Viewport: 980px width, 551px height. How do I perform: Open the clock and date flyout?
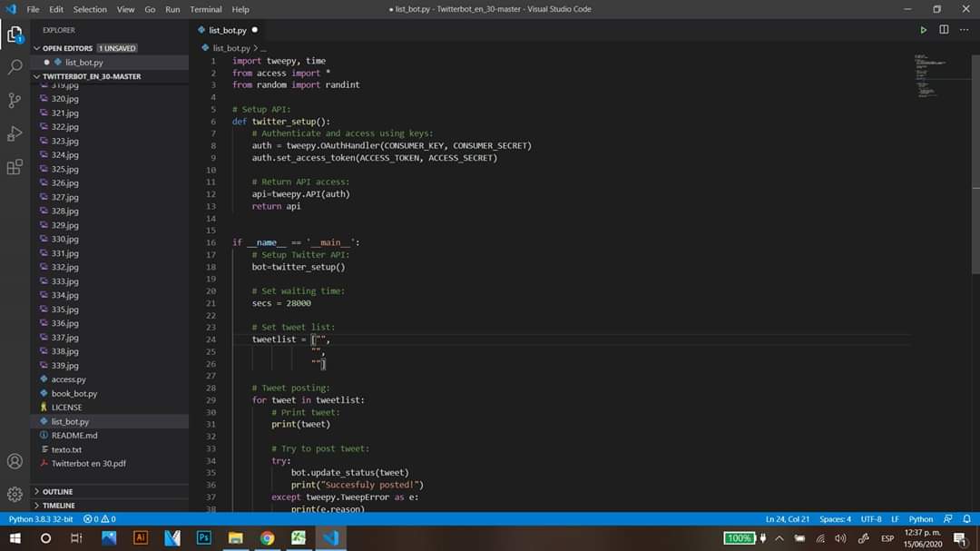[x=923, y=538]
